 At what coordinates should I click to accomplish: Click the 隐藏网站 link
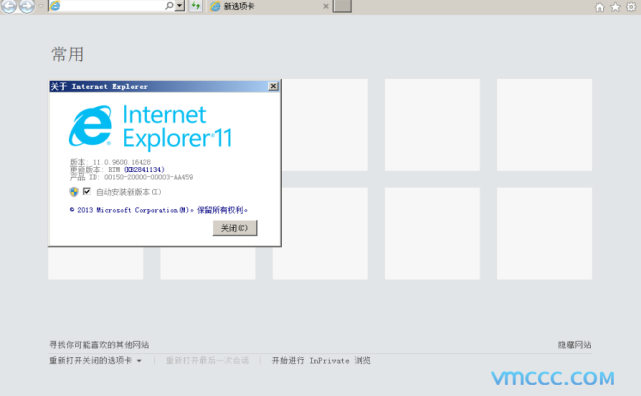[x=574, y=345]
